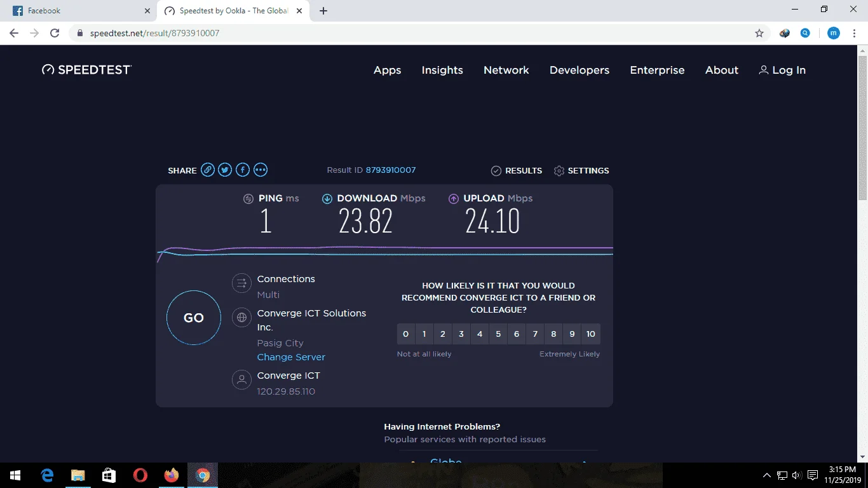Open the About menu

722,70
